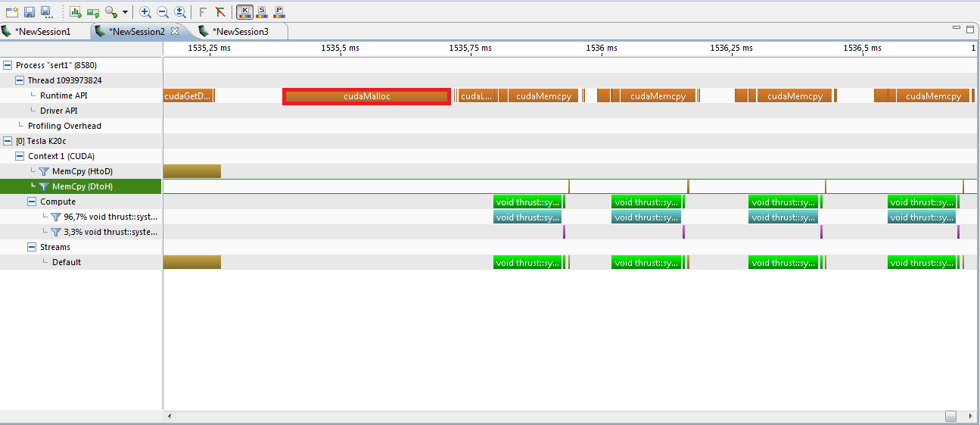
Task: Click the bar chart run analysis icon
Action: 75,12
